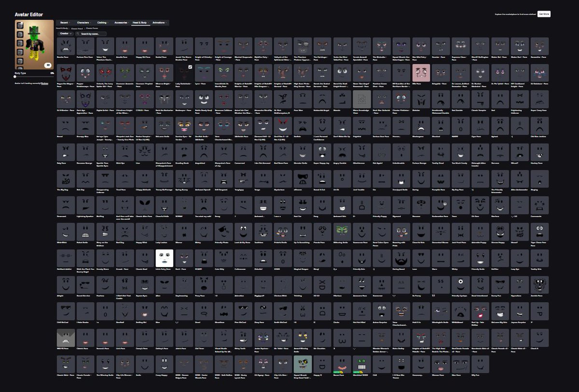The height and width of the screenshot is (392, 579).
Task: Select the topmost equipped item slot on avatar
Action: 20,25
